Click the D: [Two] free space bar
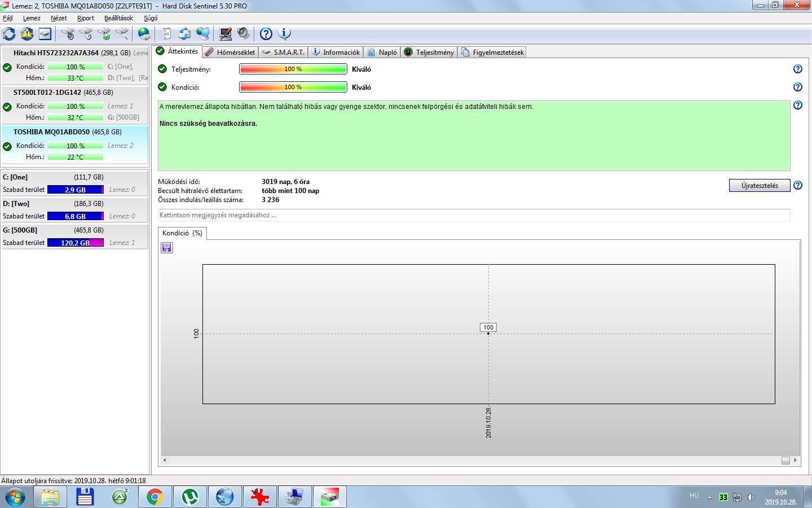 point(76,216)
